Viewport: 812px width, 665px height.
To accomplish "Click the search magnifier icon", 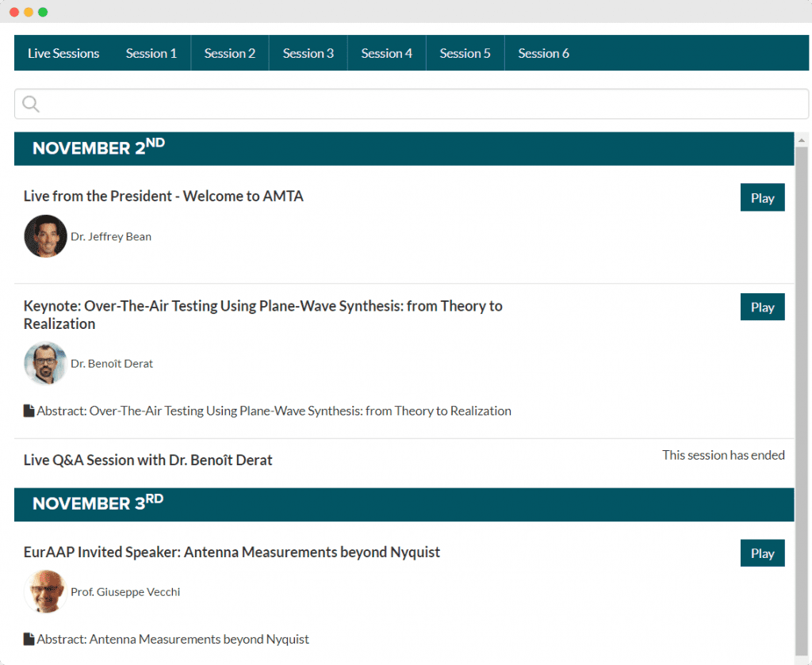I will pos(30,104).
